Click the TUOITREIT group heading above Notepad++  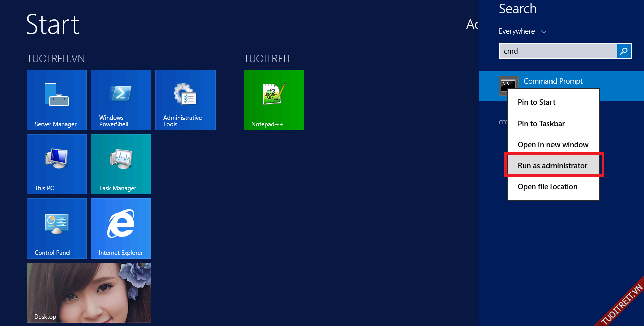pyautogui.click(x=267, y=59)
